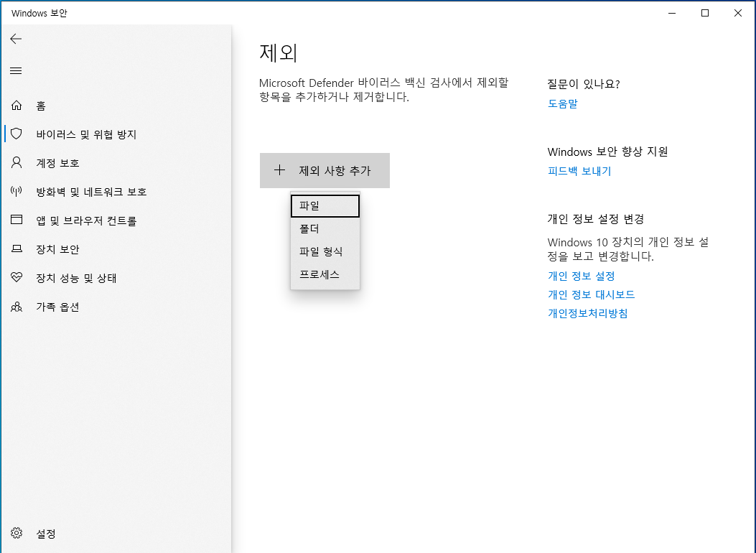Screen dimensions: 756x553
Task: Open the 도움말 link
Action: 562,103
